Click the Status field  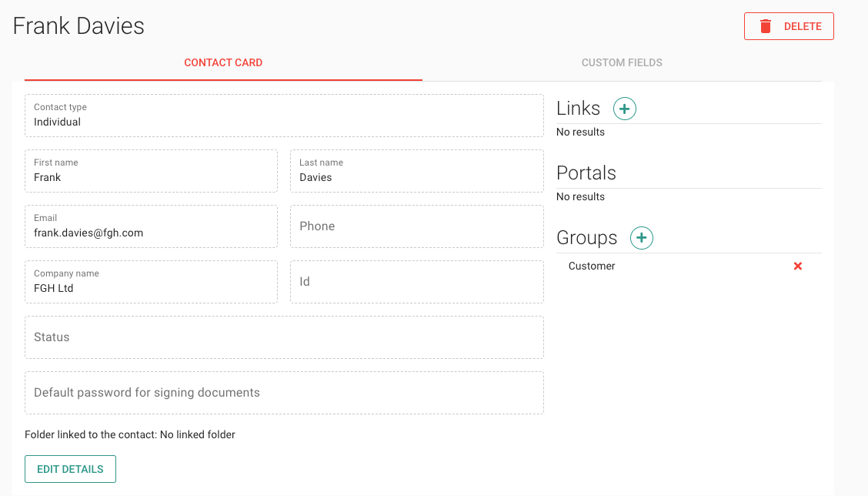click(284, 337)
